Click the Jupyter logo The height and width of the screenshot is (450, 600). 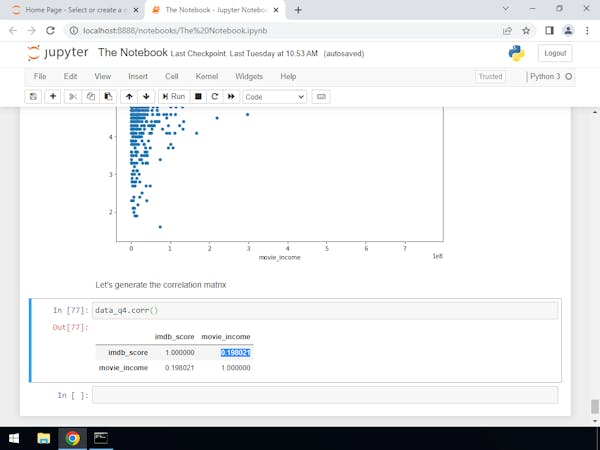pyautogui.click(x=58, y=53)
